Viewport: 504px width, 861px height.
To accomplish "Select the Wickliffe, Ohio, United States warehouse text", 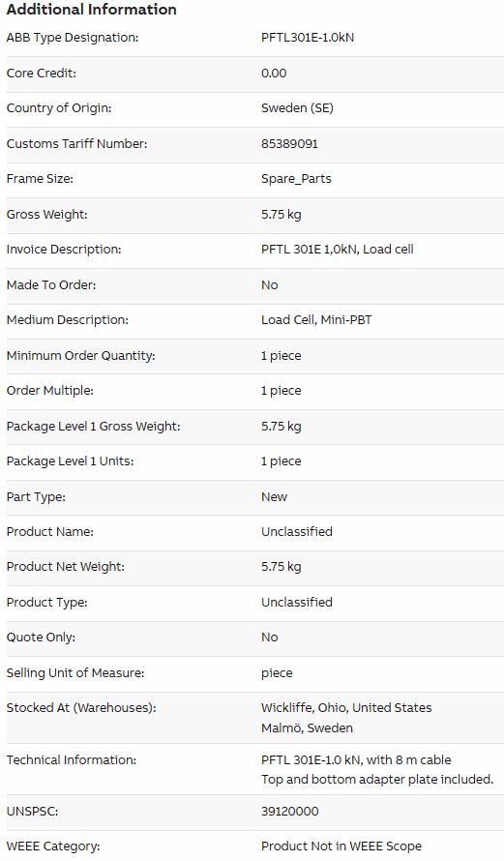I will pos(346,708).
